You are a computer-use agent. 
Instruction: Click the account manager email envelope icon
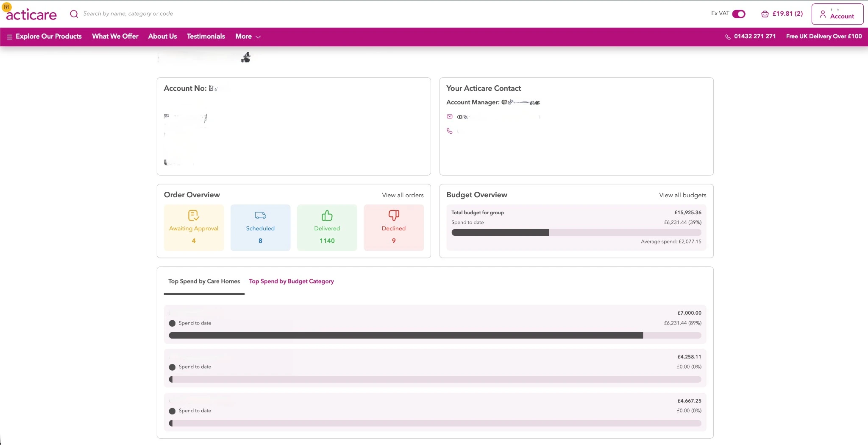[450, 117]
